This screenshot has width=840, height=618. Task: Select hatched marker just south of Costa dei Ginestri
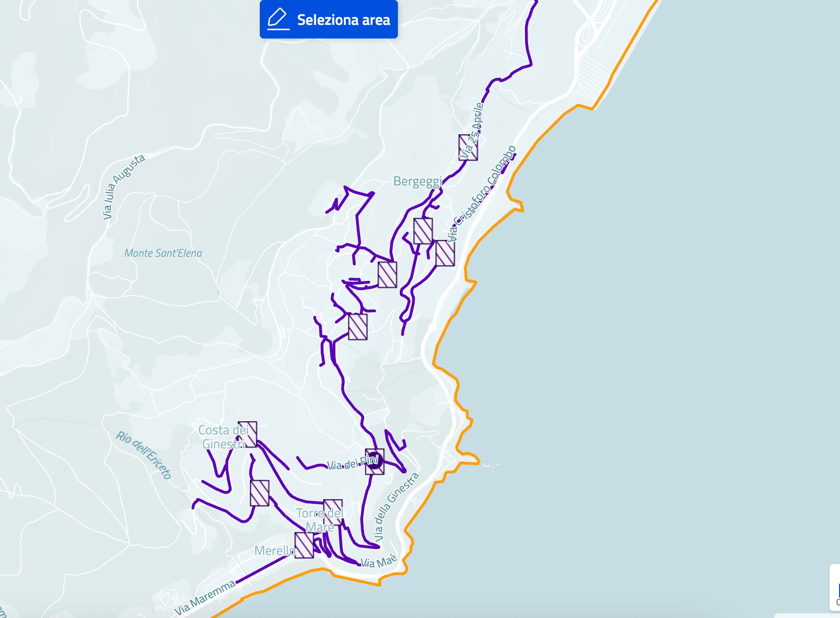pos(259,493)
